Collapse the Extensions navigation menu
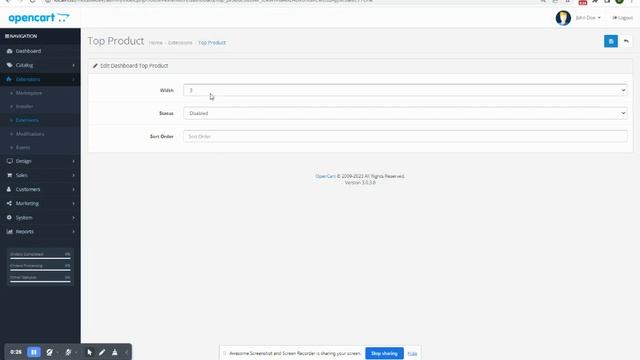Viewport: 640px width, 360px height. pos(40,79)
